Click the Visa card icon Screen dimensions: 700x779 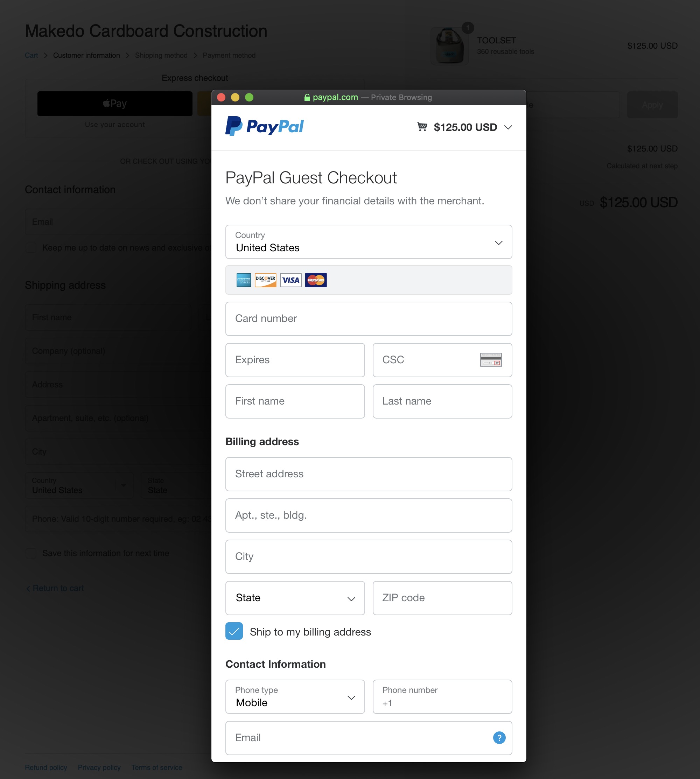291,280
